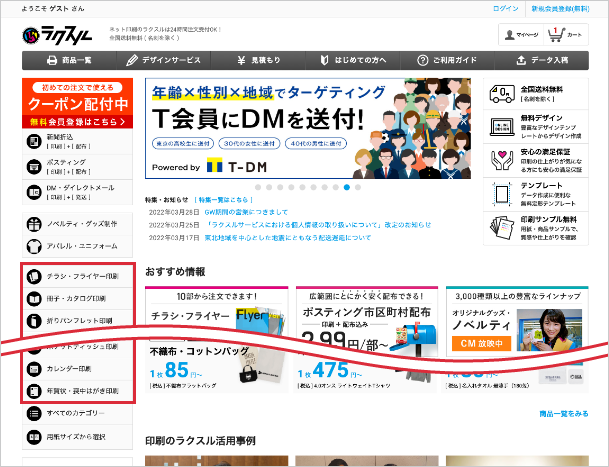Select the active blue carousel dot
The image size is (609, 467).
point(347,187)
